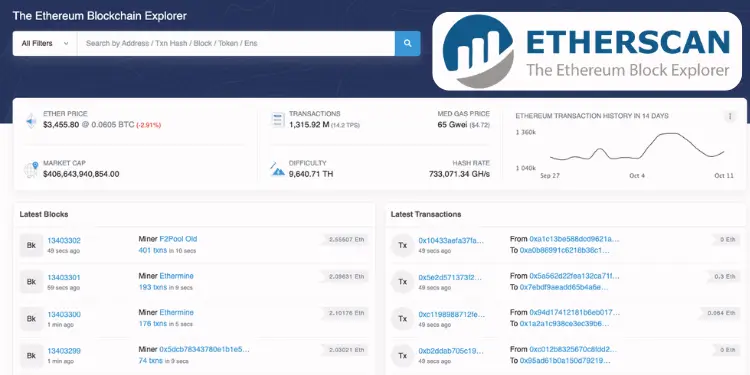
Task: Open To address 0x95ad61b0a150d79219
Action: tap(565, 360)
